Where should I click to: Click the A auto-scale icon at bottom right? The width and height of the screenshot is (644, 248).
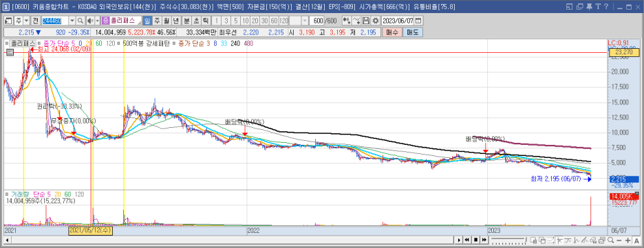(636, 240)
